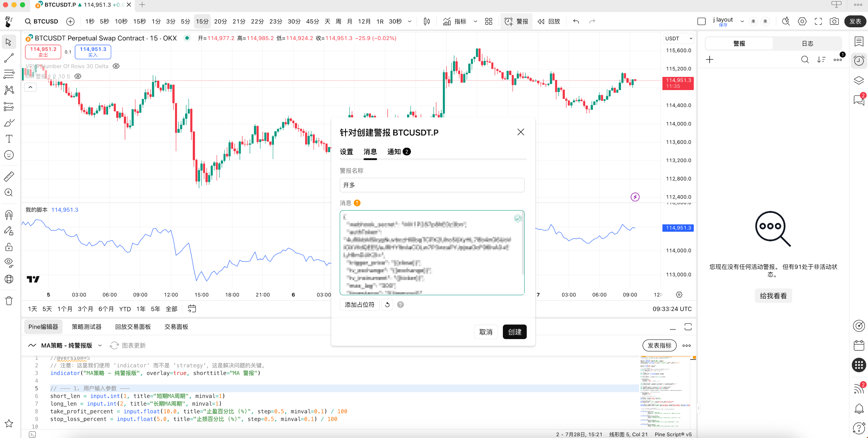Viewport: 868px width, 438px height.
Task: Click 添加占位符 button
Action: tap(359, 304)
